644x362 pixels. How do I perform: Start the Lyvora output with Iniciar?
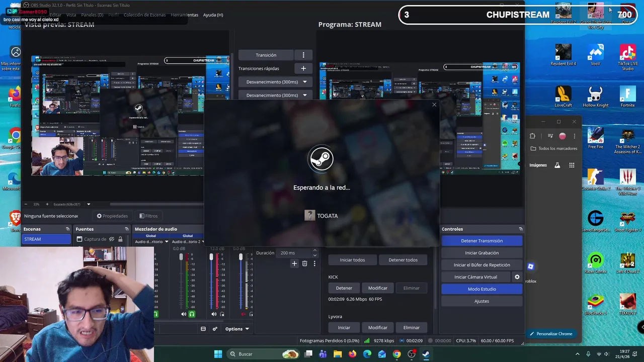[x=344, y=327]
